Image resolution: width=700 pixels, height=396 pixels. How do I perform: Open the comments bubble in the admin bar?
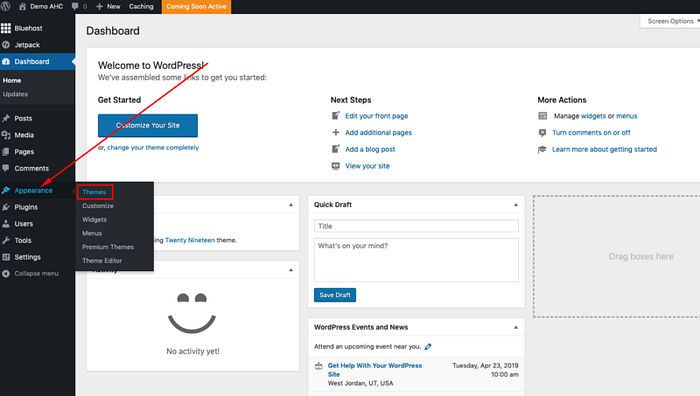(x=75, y=6)
